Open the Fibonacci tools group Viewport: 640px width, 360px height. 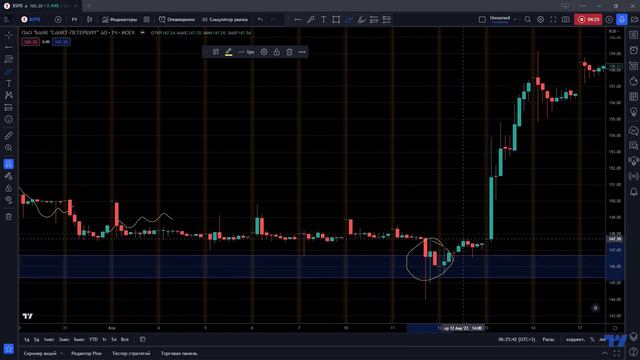click(9, 59)
